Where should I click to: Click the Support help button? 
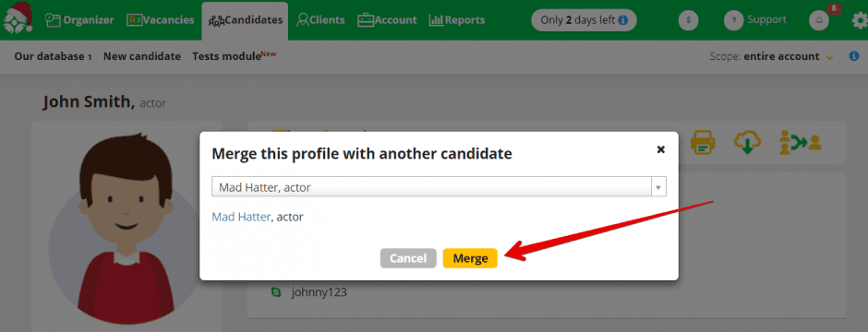[x=755, y=20]
